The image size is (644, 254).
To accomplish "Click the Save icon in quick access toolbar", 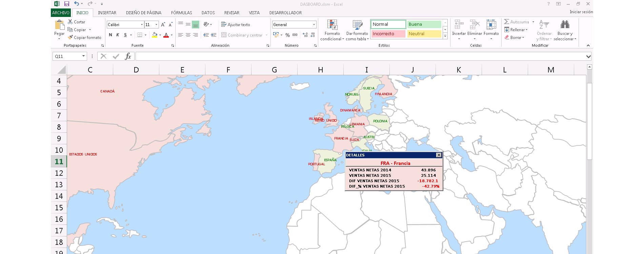I will coord(67,4).
